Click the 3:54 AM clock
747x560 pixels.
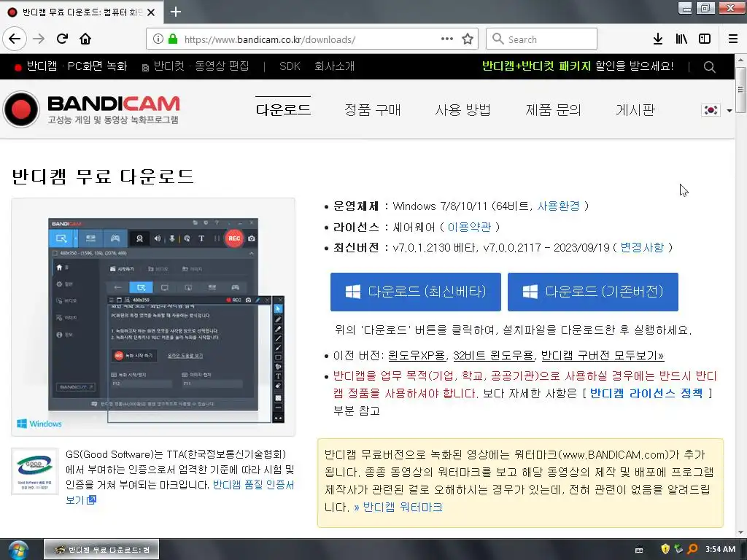(x=720, y=549)
